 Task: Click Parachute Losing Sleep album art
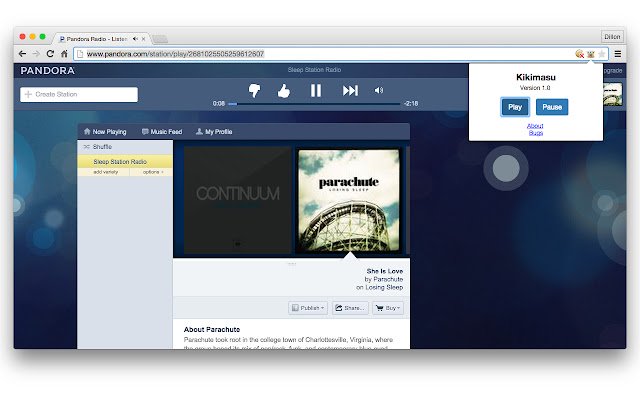pos(349,200)
